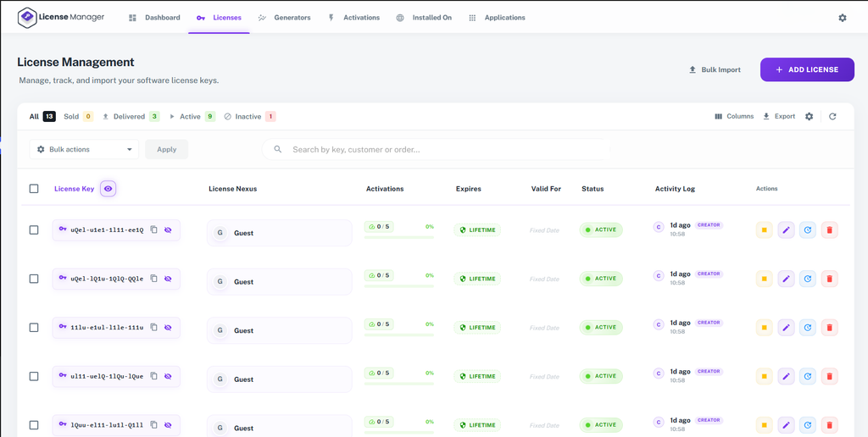Click the activation progress bar of 11lu-e1ul-l1le-111u
This screenshot has height=437, width=868.
[398, 335]
